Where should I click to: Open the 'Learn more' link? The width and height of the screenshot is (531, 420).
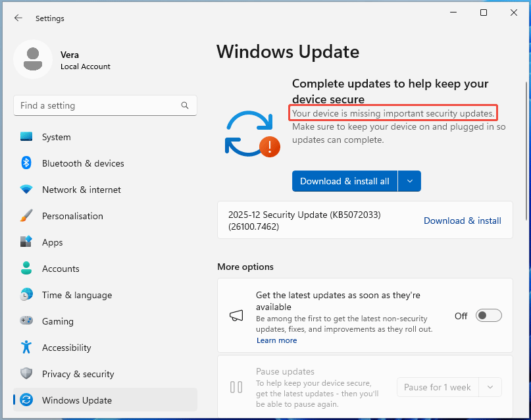click(x=276, y=340)
